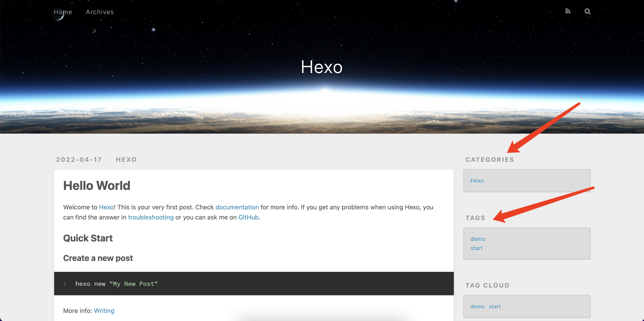Switch to the Archives page
644x321 pixels.
tap(100, 12)
